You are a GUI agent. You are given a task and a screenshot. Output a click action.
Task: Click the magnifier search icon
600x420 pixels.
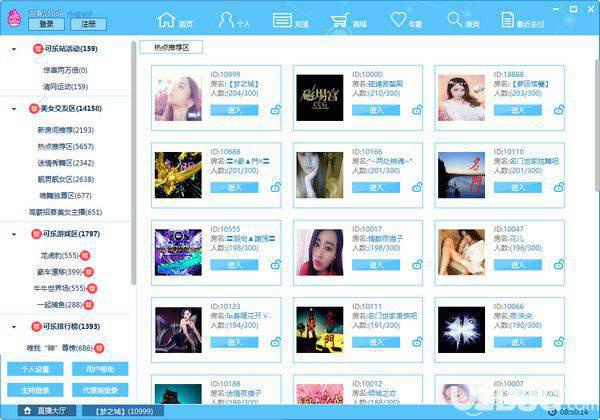(455, 19)
